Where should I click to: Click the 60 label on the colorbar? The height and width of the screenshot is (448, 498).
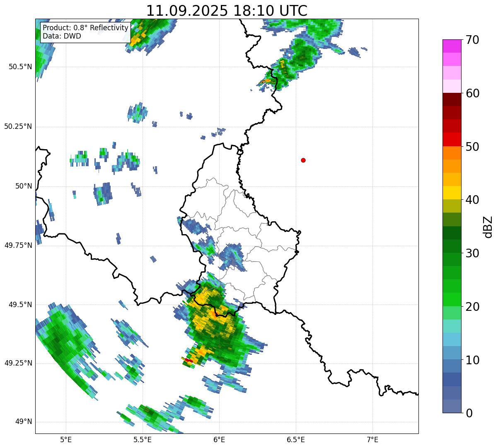click(x=472, y=93)
